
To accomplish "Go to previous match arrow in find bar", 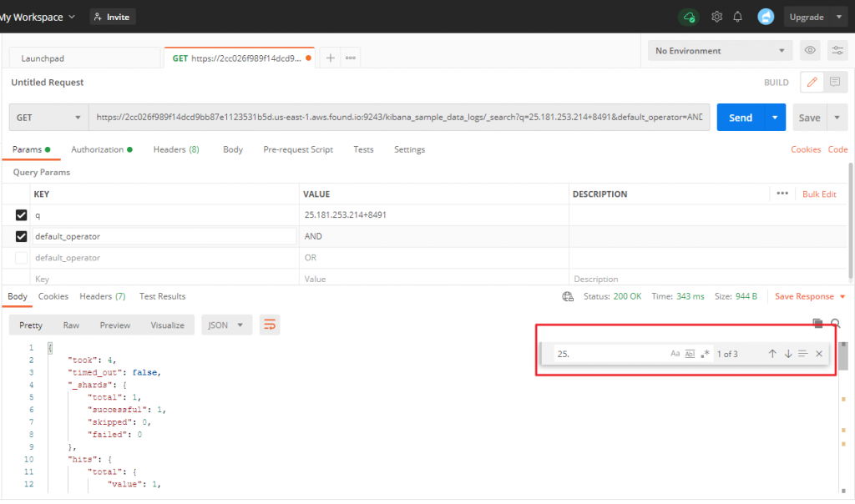I will click(772, 354).
